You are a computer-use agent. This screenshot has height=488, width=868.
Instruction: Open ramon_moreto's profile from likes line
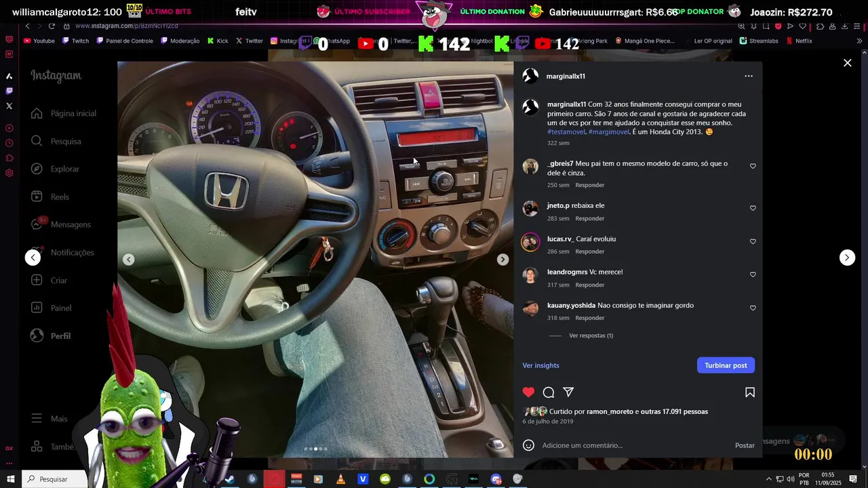coord(610,411)
